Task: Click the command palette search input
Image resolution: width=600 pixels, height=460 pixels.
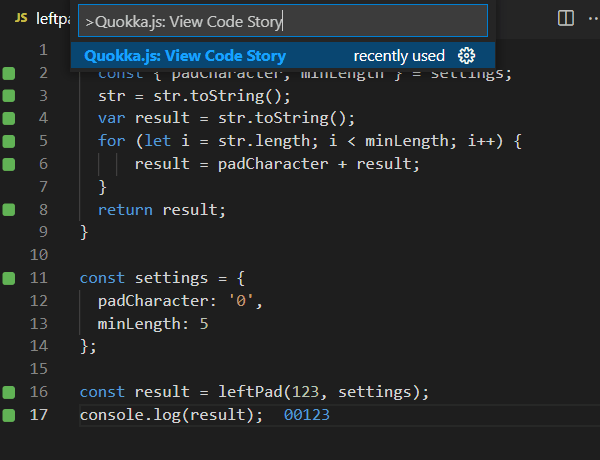Action: [x=283, y=21]
